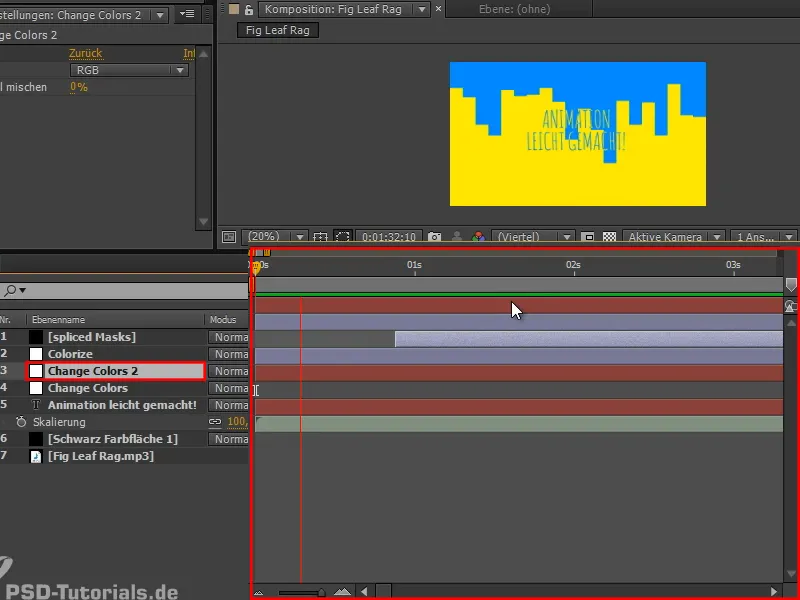Screen dimensions: 800x600
Task: Open blend mode dropdown for Change Colors
Action: pyautogui.click(x=228, y=388)
